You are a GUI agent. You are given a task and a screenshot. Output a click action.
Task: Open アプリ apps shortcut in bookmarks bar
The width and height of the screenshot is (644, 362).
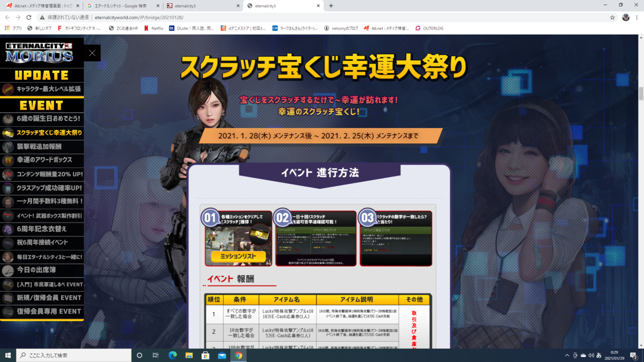[13, 28]
